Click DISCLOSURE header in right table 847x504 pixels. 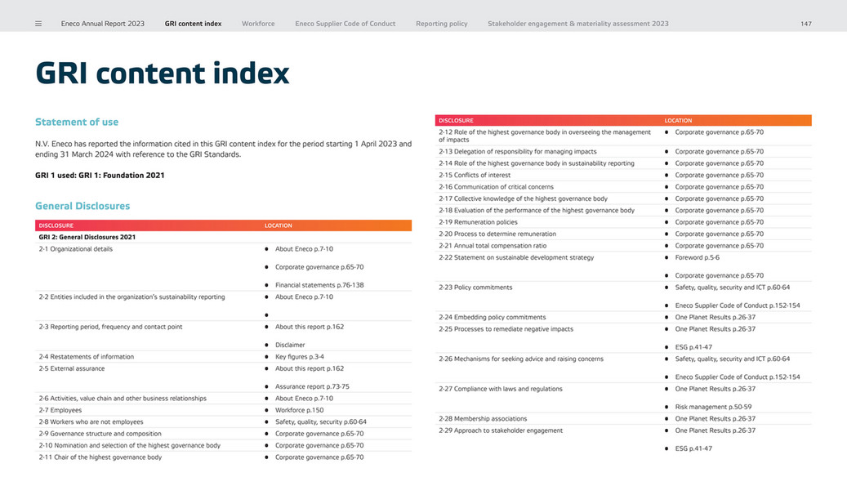pos(456,120)
